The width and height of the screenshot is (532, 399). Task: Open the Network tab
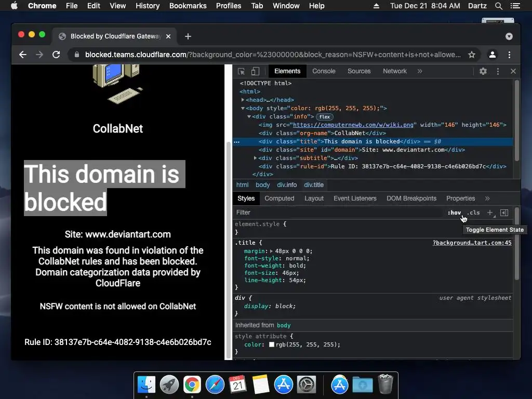click(x=395, y=71)
